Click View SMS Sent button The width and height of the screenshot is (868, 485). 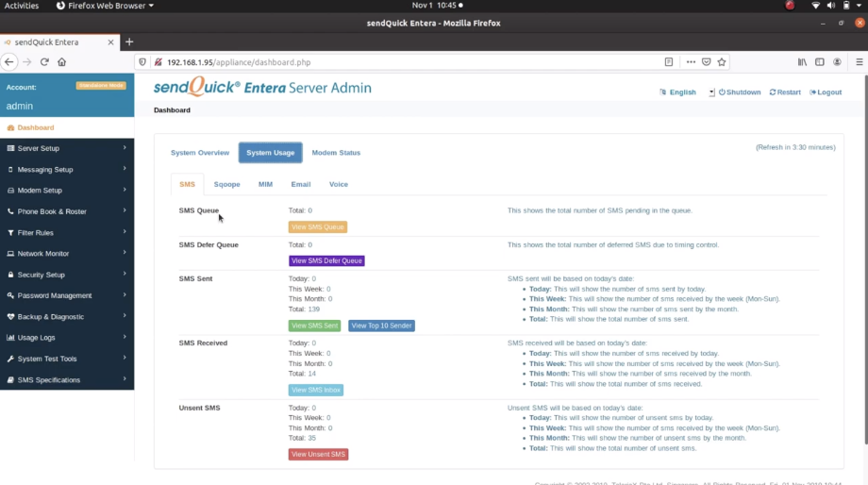(x=314, y=326)
